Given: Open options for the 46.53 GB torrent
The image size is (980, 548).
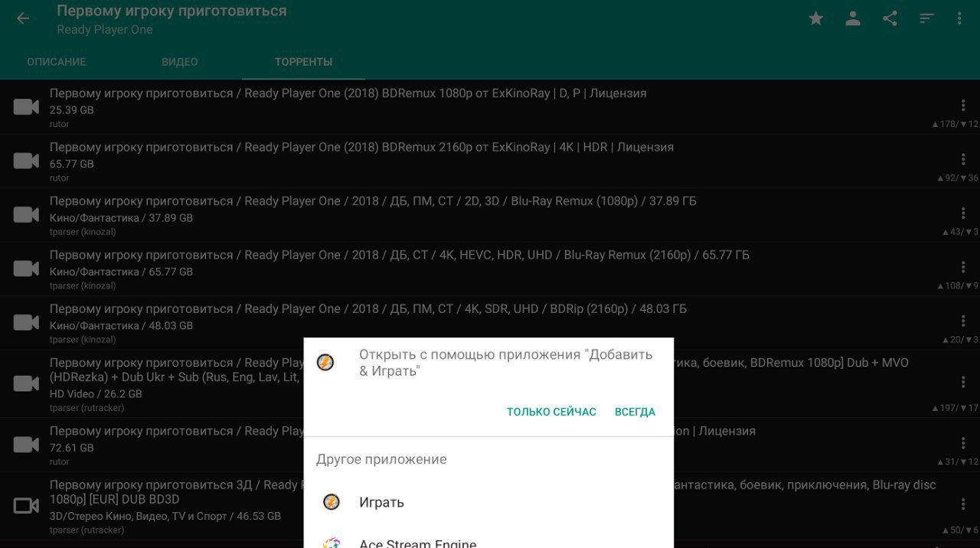Looking at the screenshot, I should [963, 504].
